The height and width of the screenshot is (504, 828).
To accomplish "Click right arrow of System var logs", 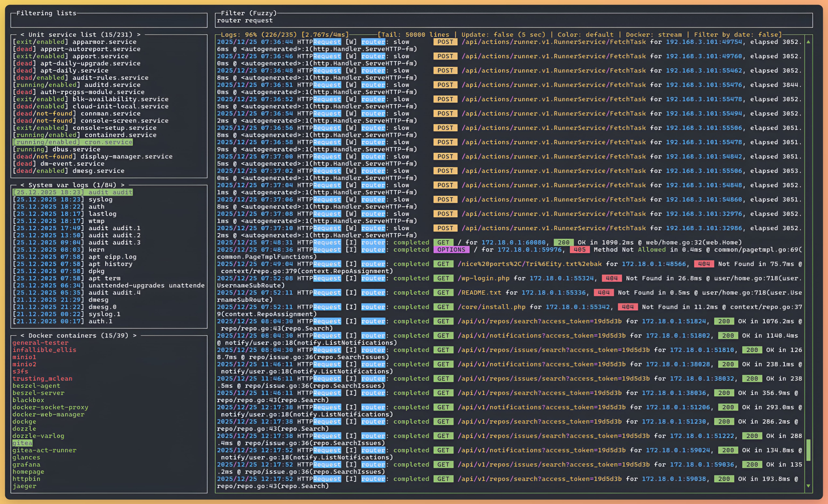I will click(123, 185).
